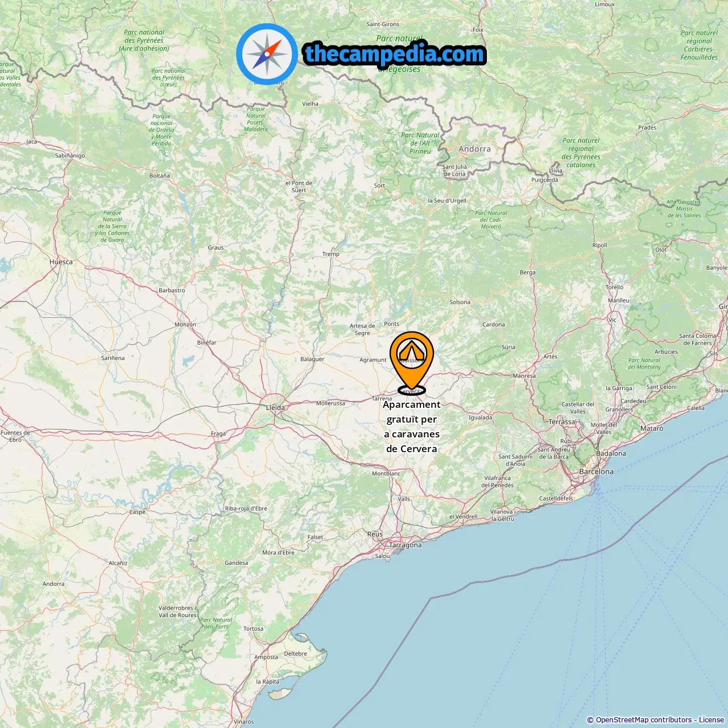Click the Vielha town label
The image size is (728, 728).
click(310, 104)
